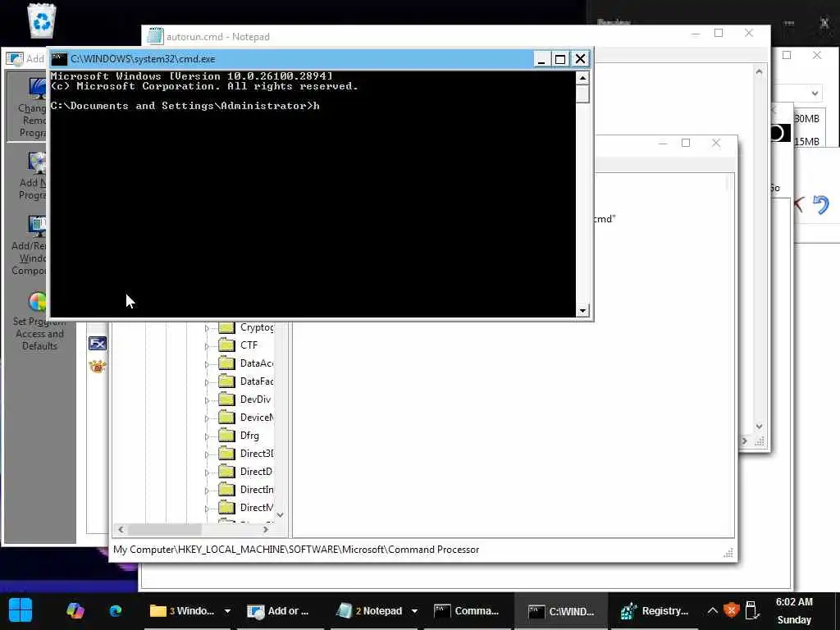Select Set Program Access and Defaults icon
The height and width of the screenshot is (630, 840).
point(38,302)
